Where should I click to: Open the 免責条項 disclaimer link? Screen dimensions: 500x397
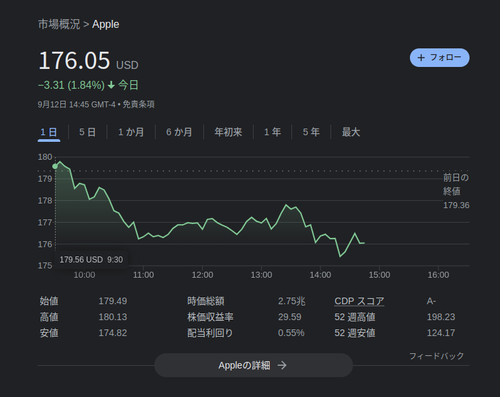coord(138,104)
